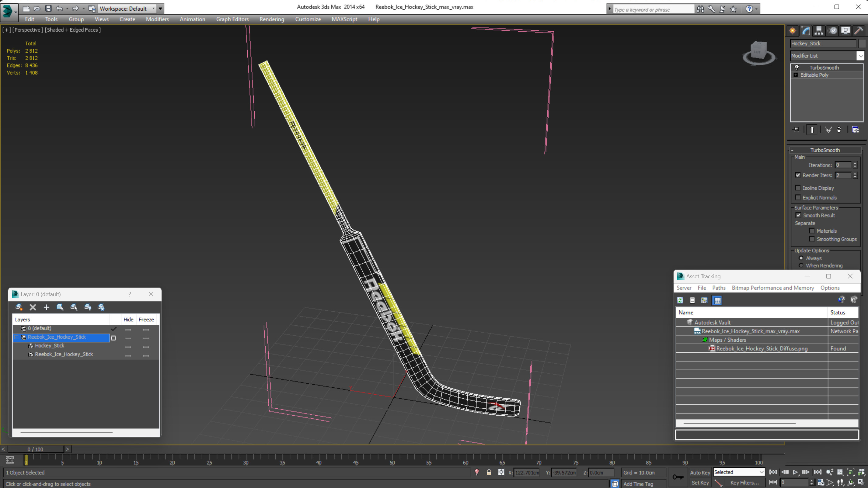
Task: Undo the last action
Action: click(59, 9)
